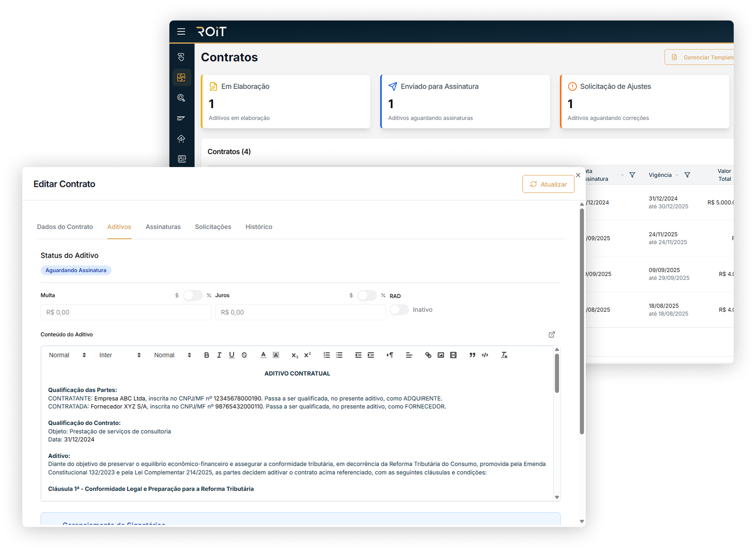Open the Inter font dropdown
The width and height of the screenshot is (756, 551).
click(119, 355)
